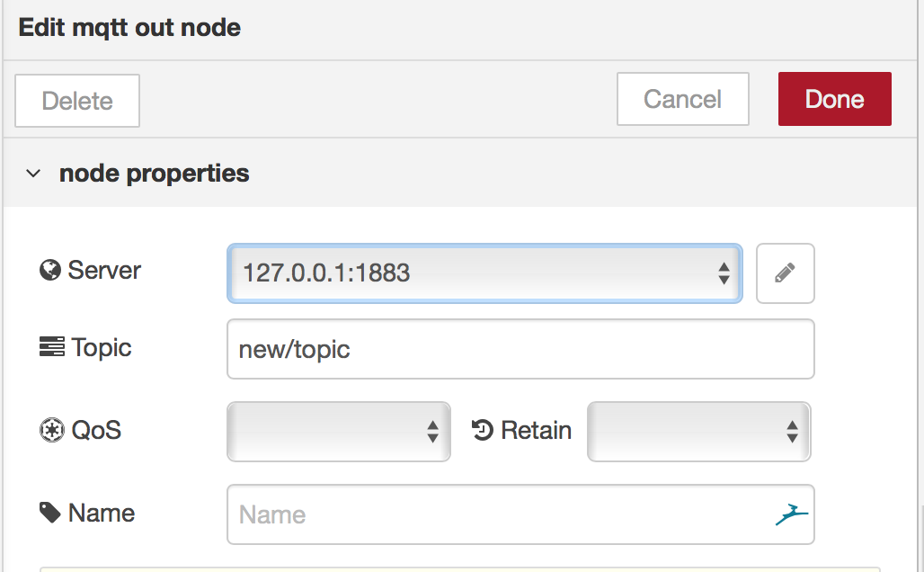
Task: Click the node properties header label
Action: 154,173
